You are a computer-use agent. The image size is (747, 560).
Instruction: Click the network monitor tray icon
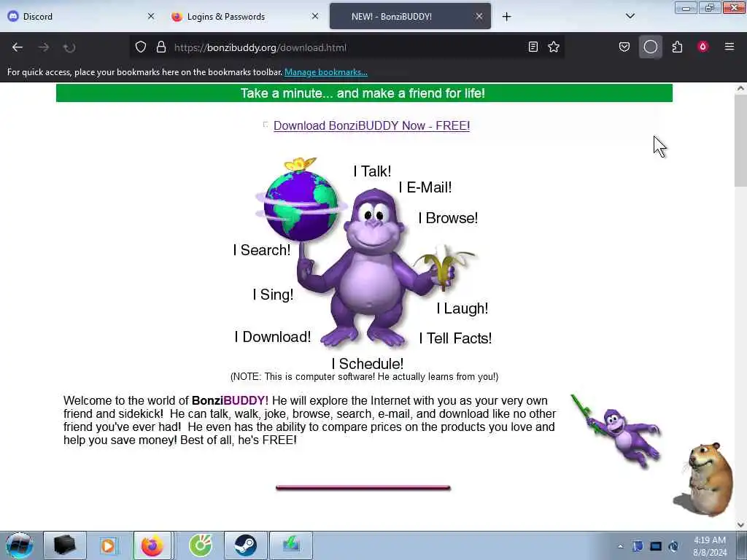point(656,546)
